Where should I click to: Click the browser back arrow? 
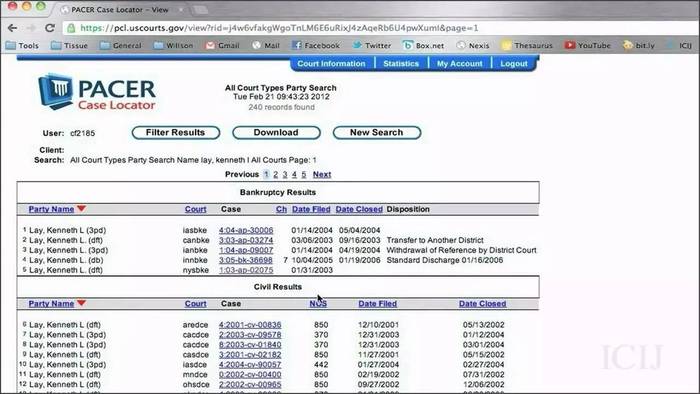tap(12, 28)
